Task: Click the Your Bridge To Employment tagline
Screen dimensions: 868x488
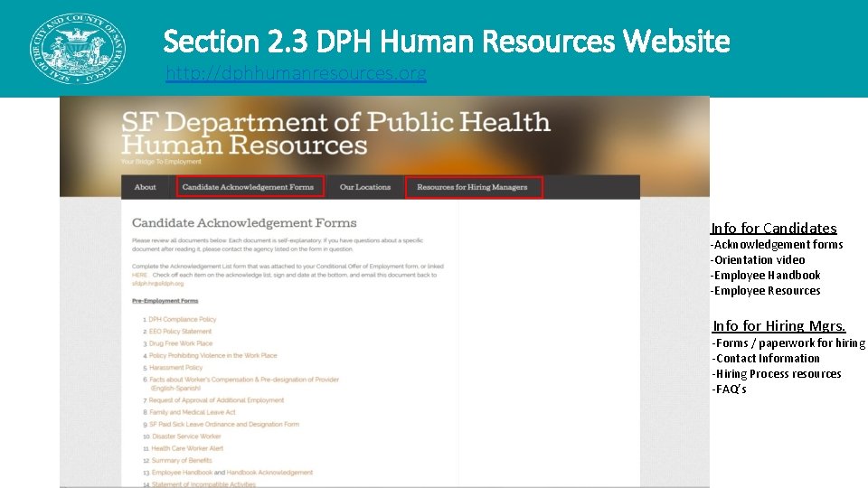Action: coord(161,162)
